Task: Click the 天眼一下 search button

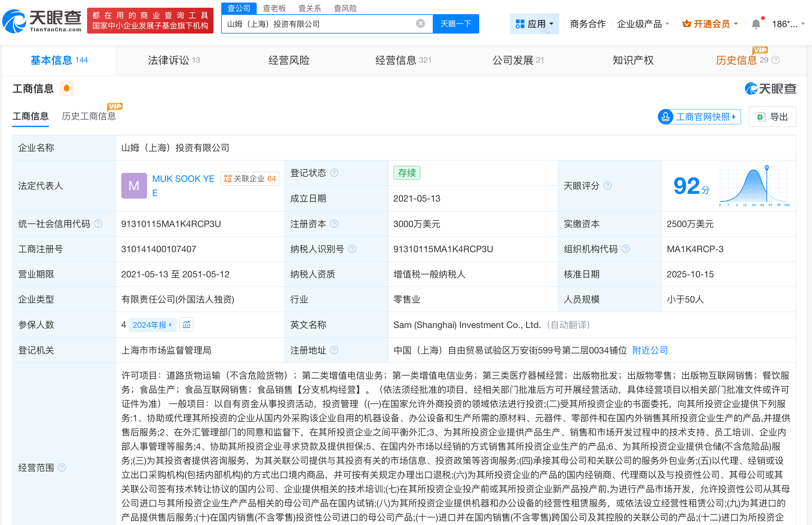Action: coord(456,24)
